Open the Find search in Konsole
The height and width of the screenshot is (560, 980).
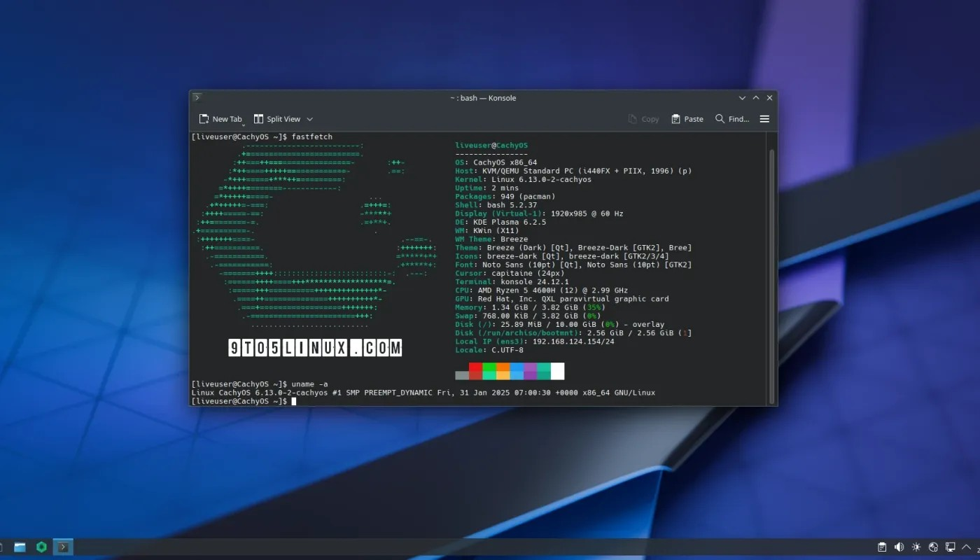coord(731,119)
